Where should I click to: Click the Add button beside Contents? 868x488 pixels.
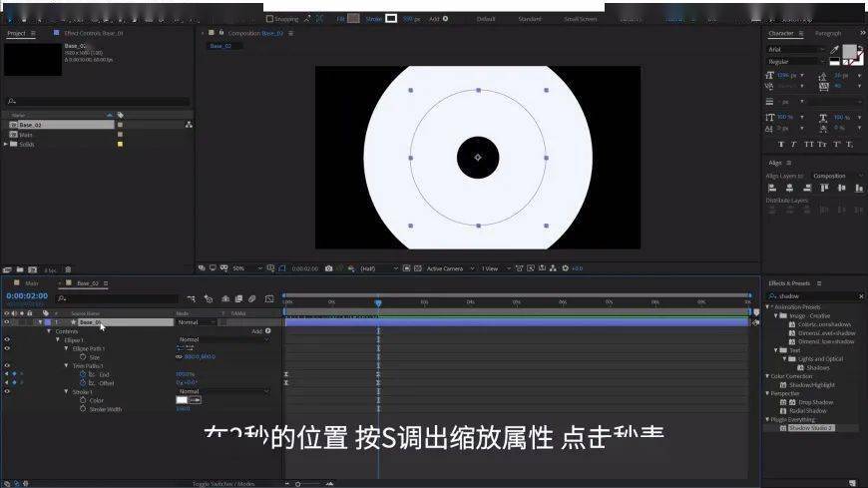[x=260, y=331]
